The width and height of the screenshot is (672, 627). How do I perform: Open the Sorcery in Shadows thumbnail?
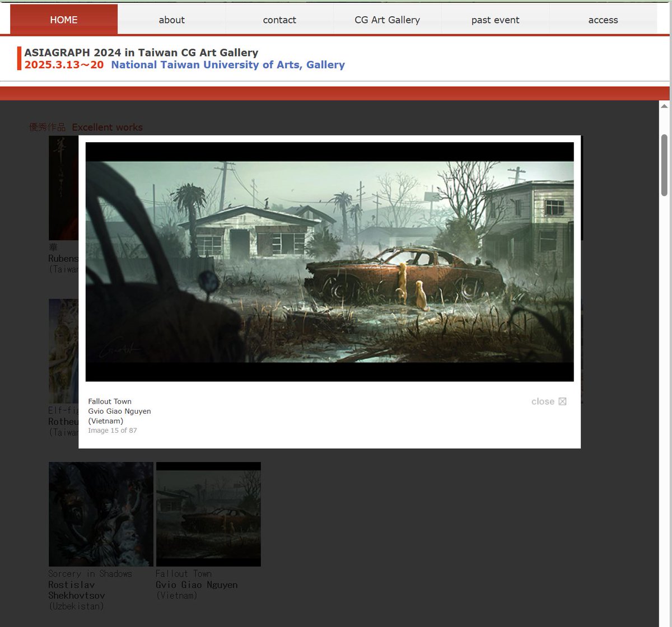click(x=101, y=514)
